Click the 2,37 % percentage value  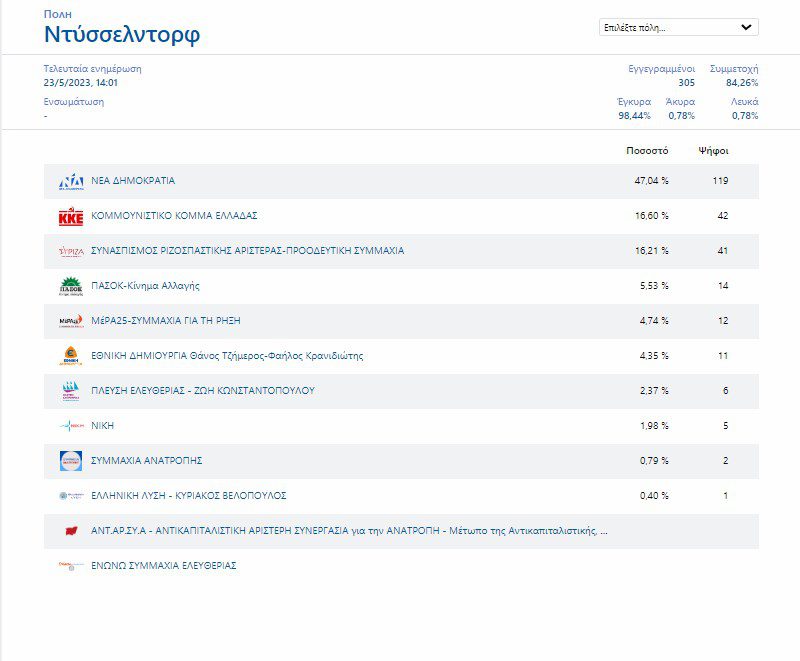[x=654, y=391]
